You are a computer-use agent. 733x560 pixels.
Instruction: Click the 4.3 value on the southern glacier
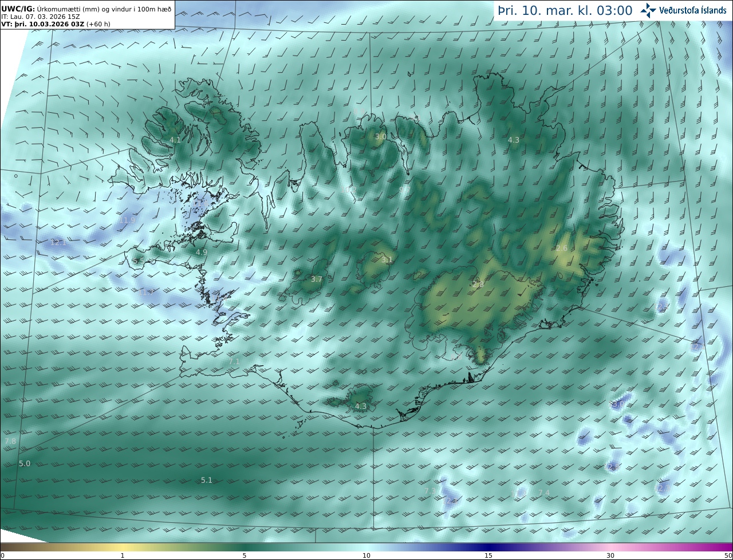[x=361, y=407]
